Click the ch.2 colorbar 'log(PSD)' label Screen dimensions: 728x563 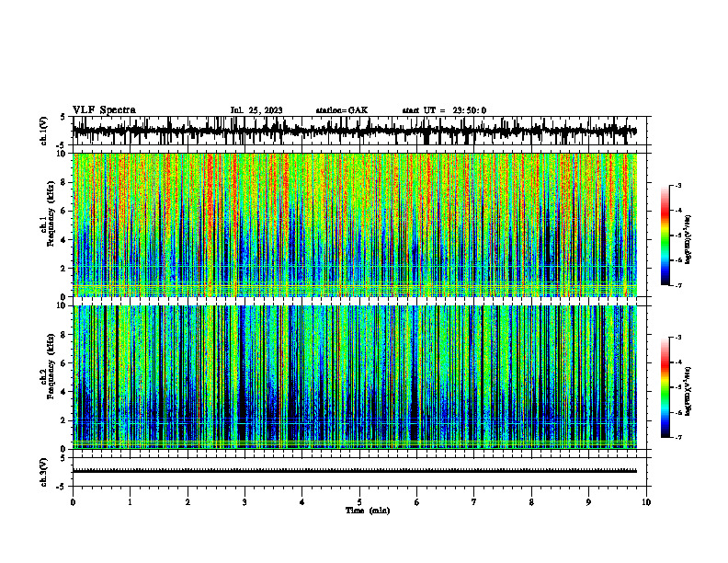pyautogui.click(x=688, y=391)
